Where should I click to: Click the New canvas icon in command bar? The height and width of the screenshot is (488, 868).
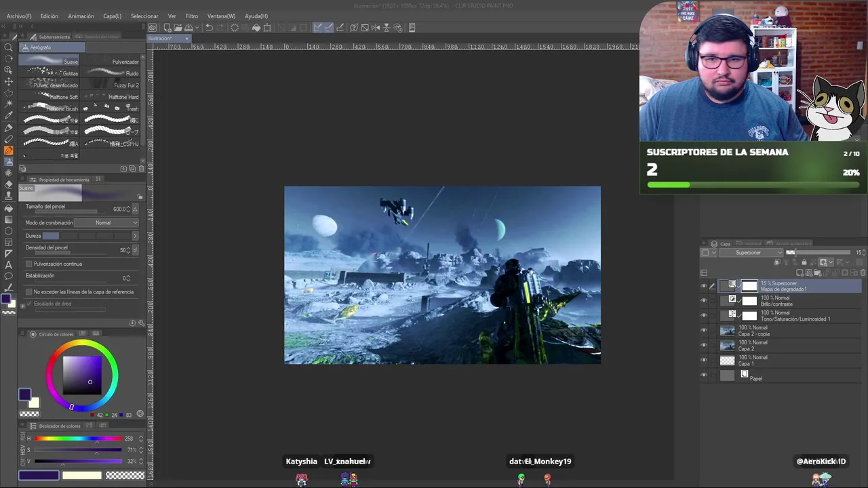tap(167, 28)
